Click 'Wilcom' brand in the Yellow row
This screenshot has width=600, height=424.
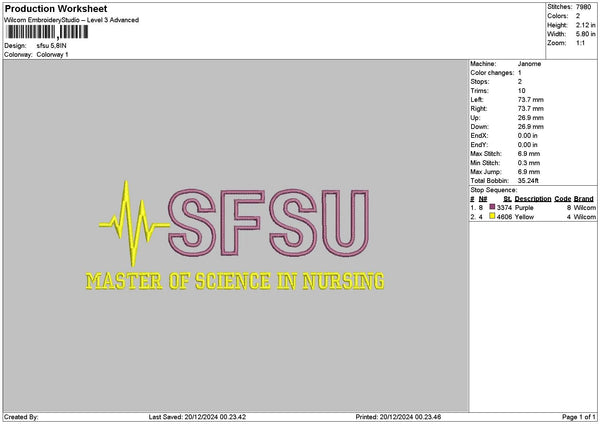pos(585,217)
